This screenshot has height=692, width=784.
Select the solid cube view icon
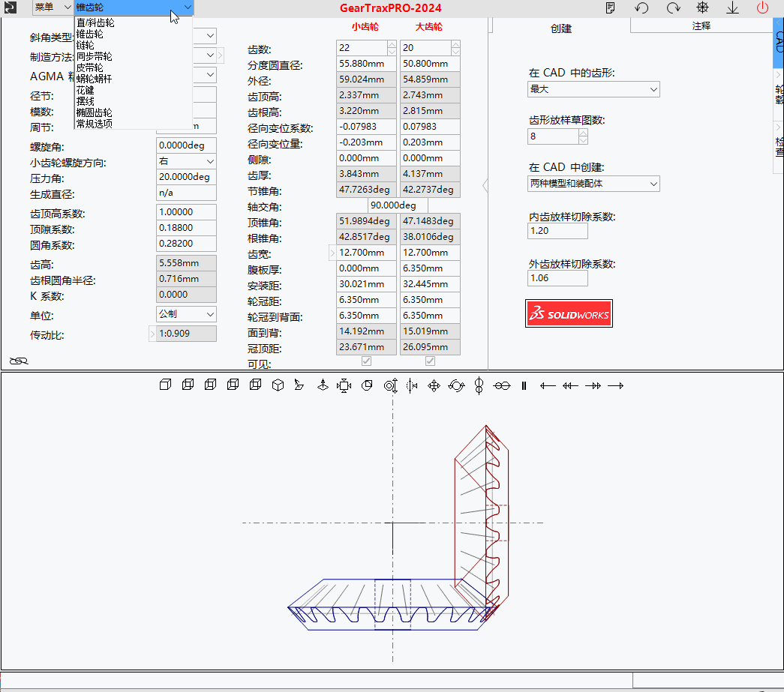point(166,385)
